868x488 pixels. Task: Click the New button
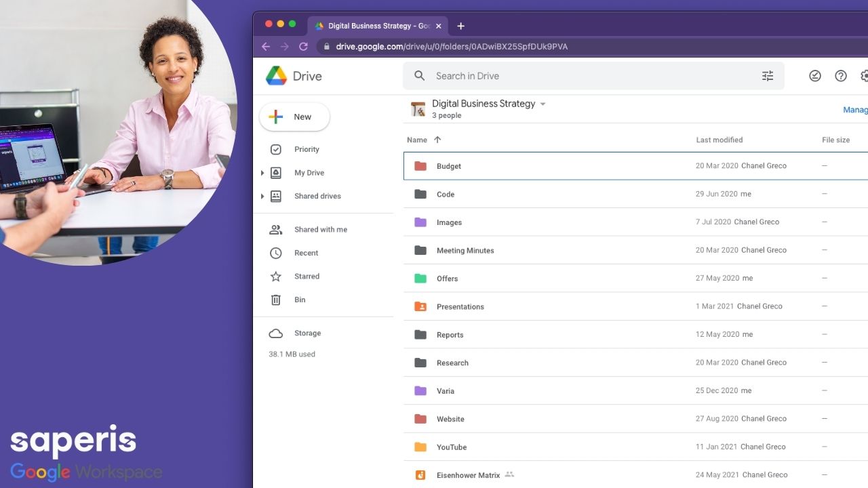point(294,117)
